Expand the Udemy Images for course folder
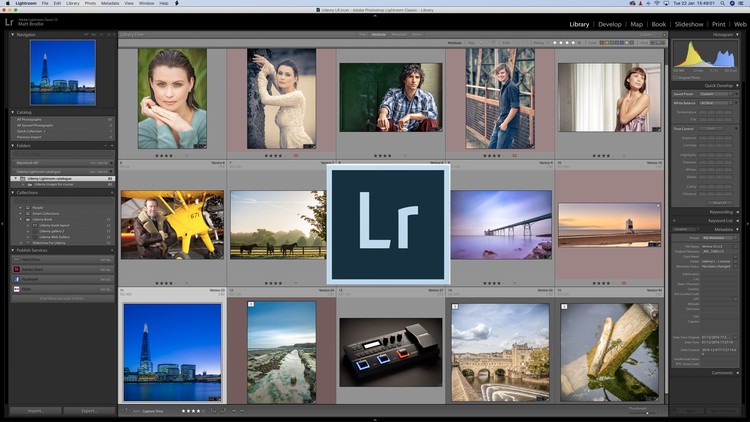Viewport: 750px width, 422px height. tap(22, 184)
